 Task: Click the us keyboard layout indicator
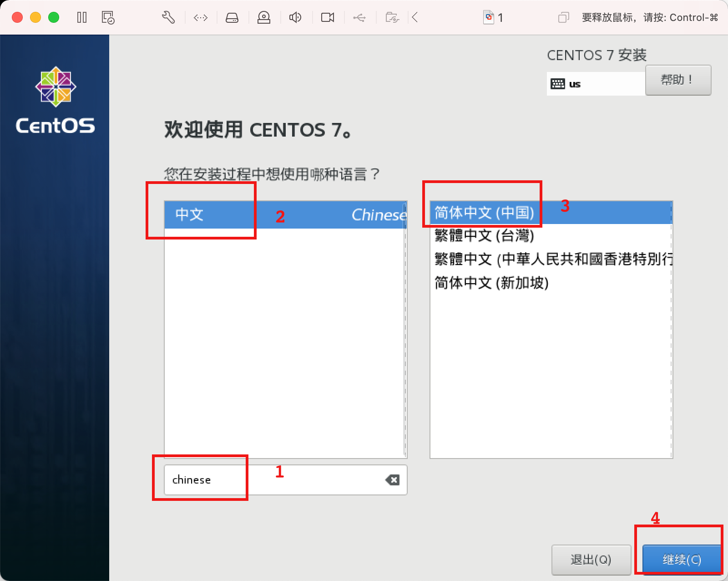596,84
